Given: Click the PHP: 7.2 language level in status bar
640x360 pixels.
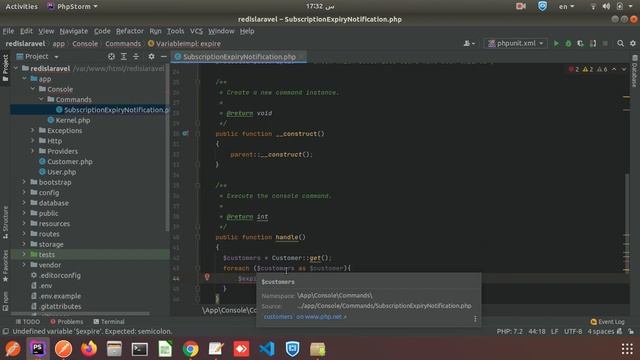Looking at the screenshot, I should (509, 331).
